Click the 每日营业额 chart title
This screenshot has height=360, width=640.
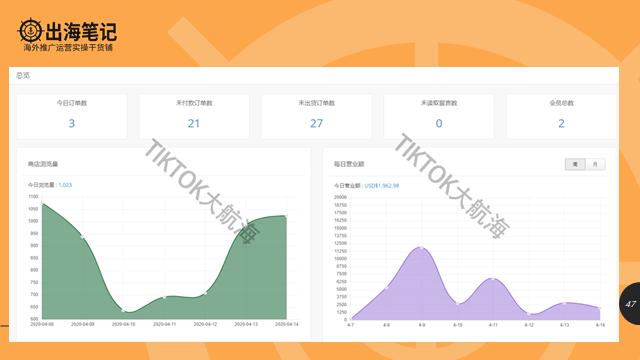point(349,164)
